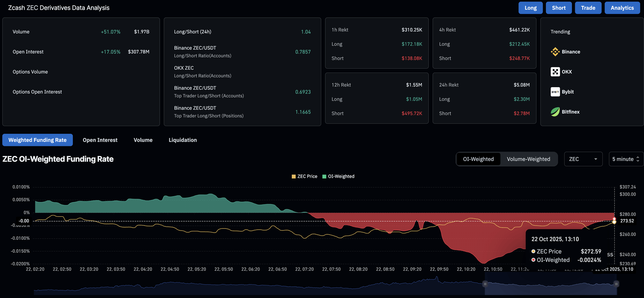644x298 pixels.
Task: Toggle ZEC Price legend series
Action: [304, 176]
